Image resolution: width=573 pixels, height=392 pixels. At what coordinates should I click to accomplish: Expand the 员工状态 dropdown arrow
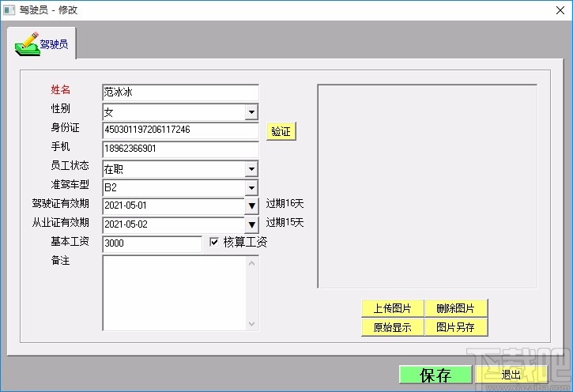[251, 169]
